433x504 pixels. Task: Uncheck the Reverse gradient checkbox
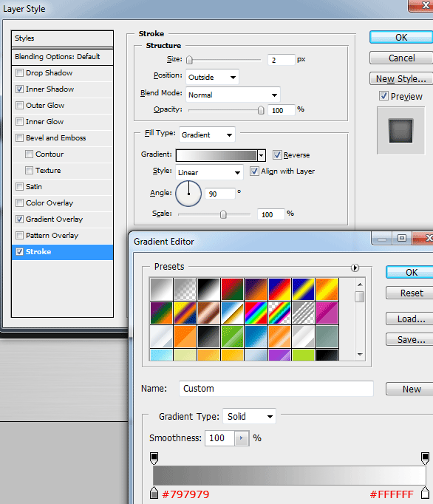click(x=277, y=155)
